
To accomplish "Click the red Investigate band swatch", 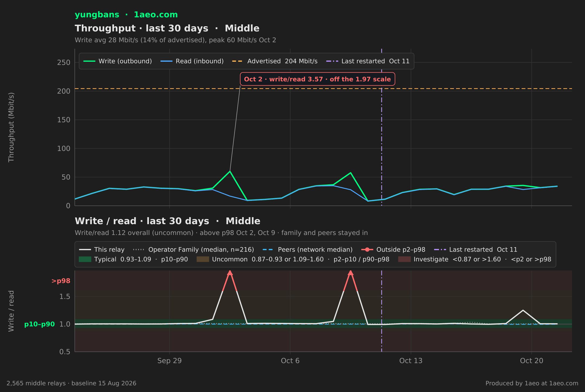I will (x=404, y=259).
